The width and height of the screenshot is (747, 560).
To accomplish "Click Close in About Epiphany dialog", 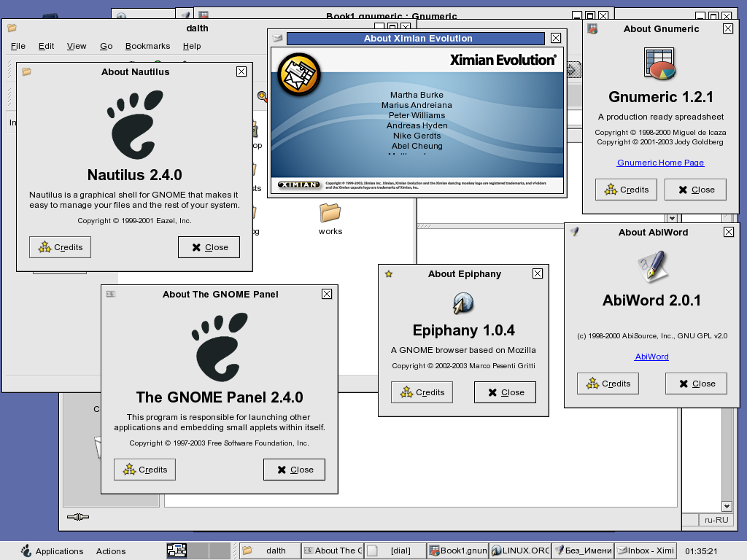I will tap(505, 392).
